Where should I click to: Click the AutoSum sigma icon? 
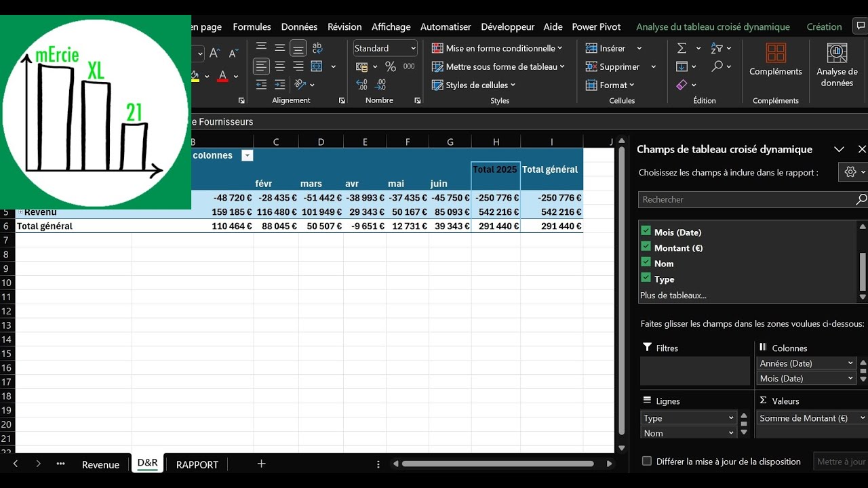coord(682,48)
